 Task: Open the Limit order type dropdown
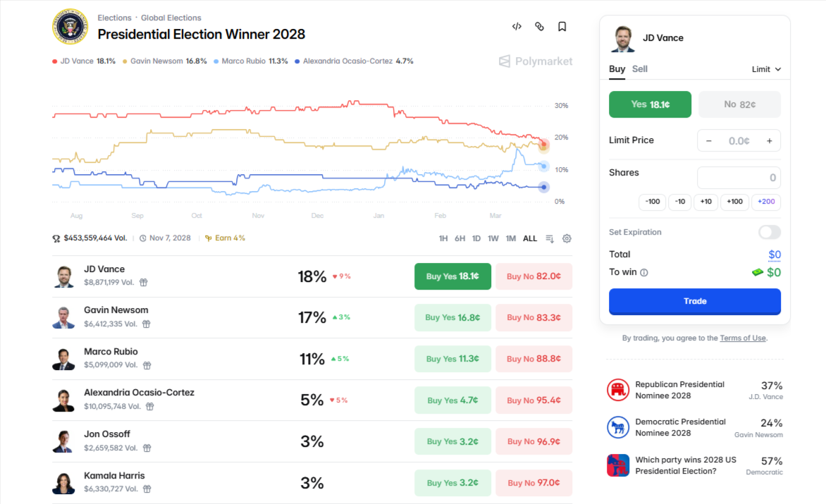coord(767,69)
